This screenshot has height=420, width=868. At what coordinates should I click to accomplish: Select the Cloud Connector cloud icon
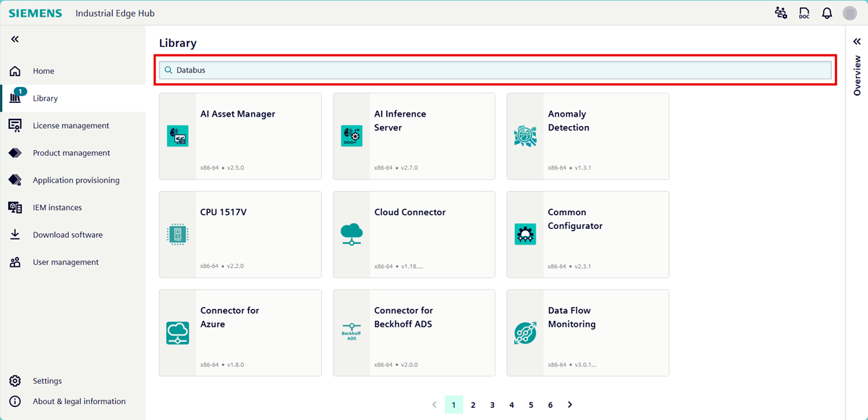pos(351,234)
